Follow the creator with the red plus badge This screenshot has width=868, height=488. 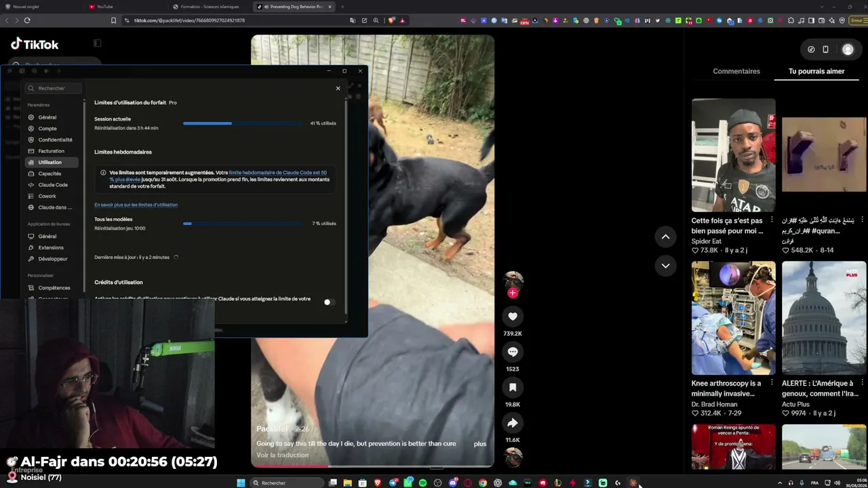(x=513, y=293)
